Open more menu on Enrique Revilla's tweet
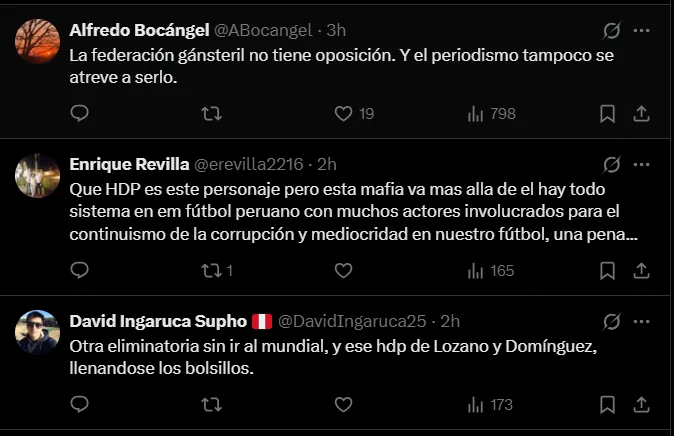The height and width of the screenshot is (436, 674). [x=643, y=163]
